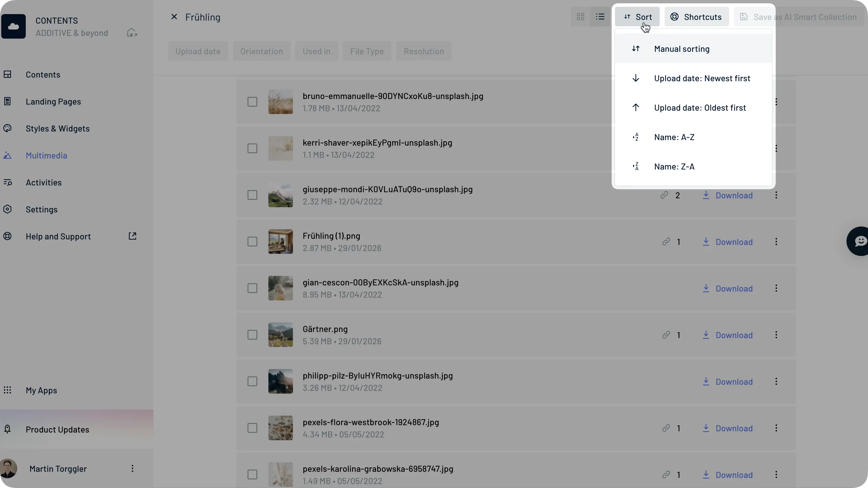Sort by Name: A-Z
Viewport: 868px width, 488px height.
tap(693, 137)
